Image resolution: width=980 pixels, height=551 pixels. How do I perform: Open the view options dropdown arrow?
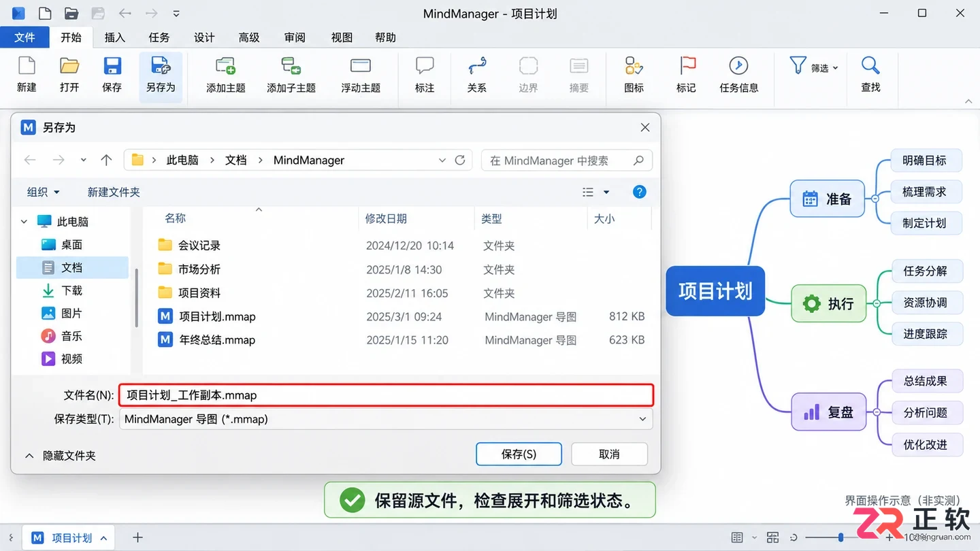[x=606, y=193]
